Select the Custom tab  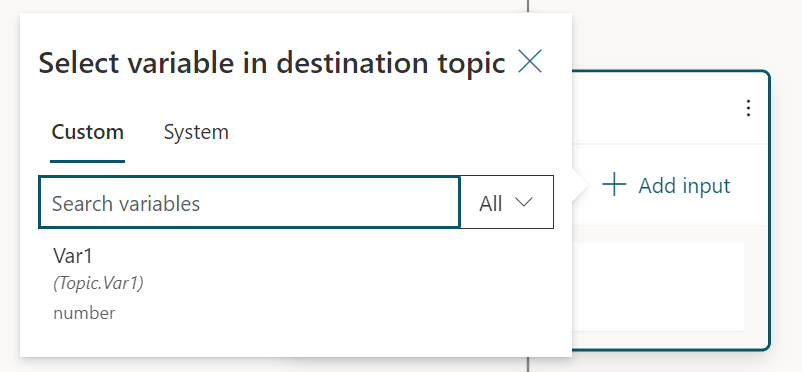coord(87,132)
